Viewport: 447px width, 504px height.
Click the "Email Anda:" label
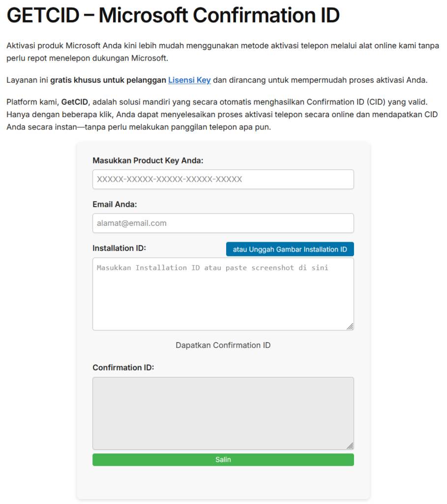[x=115, y=204]
